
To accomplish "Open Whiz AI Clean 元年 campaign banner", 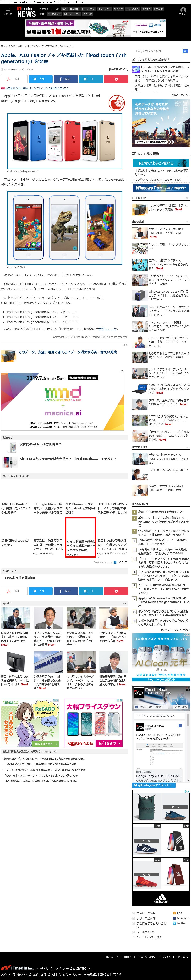I will coord(161,657).
